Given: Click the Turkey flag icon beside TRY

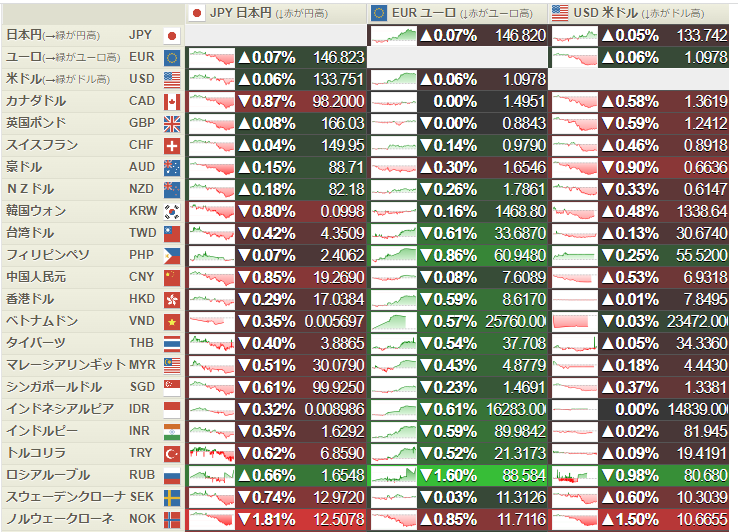Looking at the screenshot, I should point(171,453).
